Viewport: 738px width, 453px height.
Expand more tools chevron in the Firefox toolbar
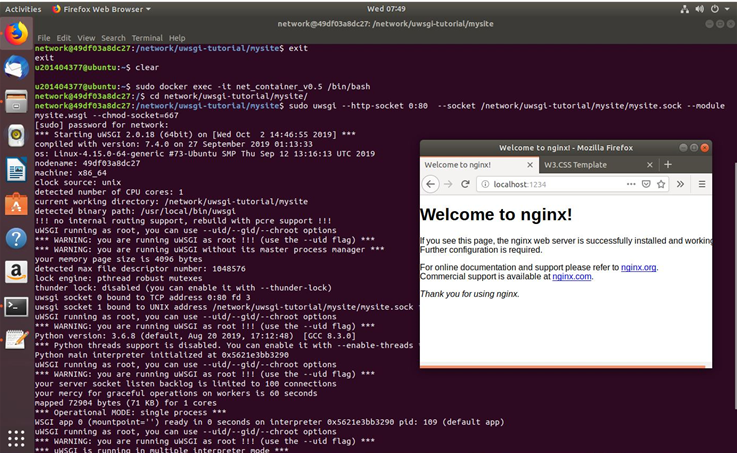pos(680,184)
